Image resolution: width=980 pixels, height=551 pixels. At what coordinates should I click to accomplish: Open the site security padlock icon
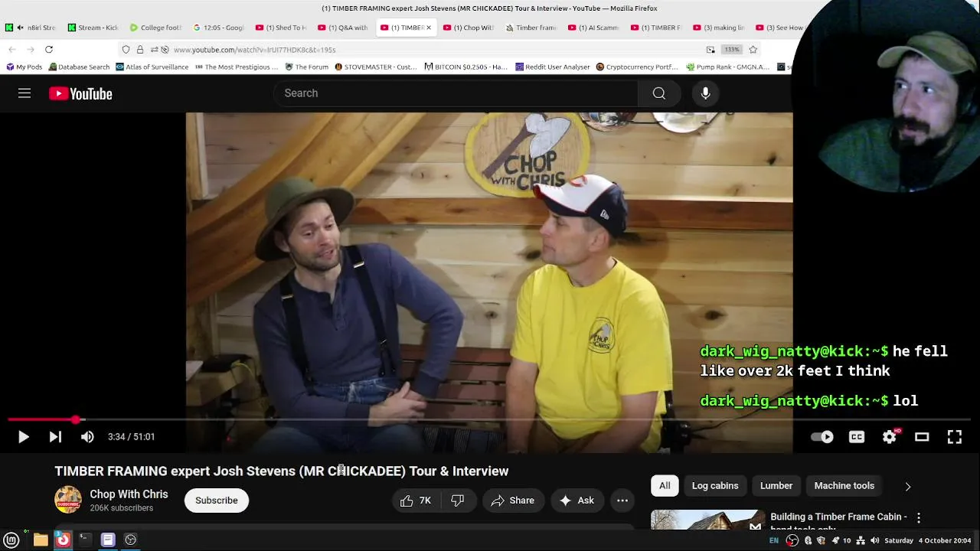[140, 50]
